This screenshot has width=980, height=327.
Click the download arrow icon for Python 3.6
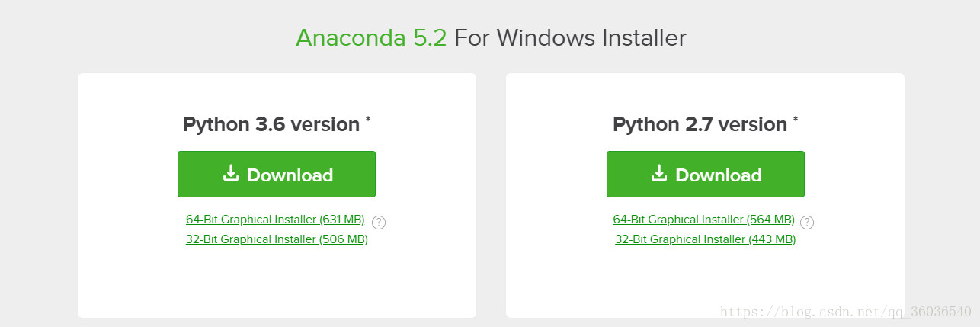click(231, 174)
